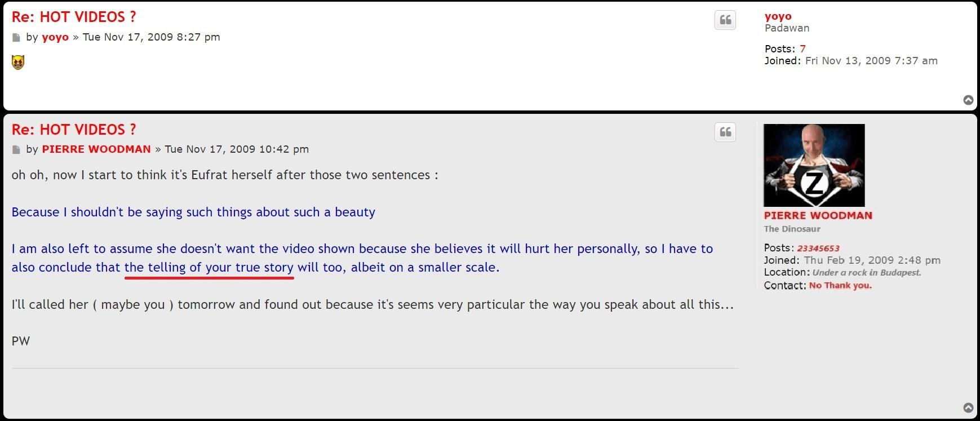Image resolution: width=980 pixels, height=421 pixels.
Task: Open Pierre Woodman's 'Re: HOT VIDEOS ?' post title
Action: coord(74,130)
